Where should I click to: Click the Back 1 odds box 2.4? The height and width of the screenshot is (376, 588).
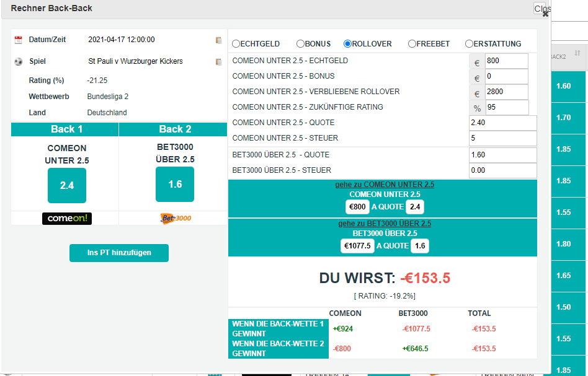coord(67,185)
